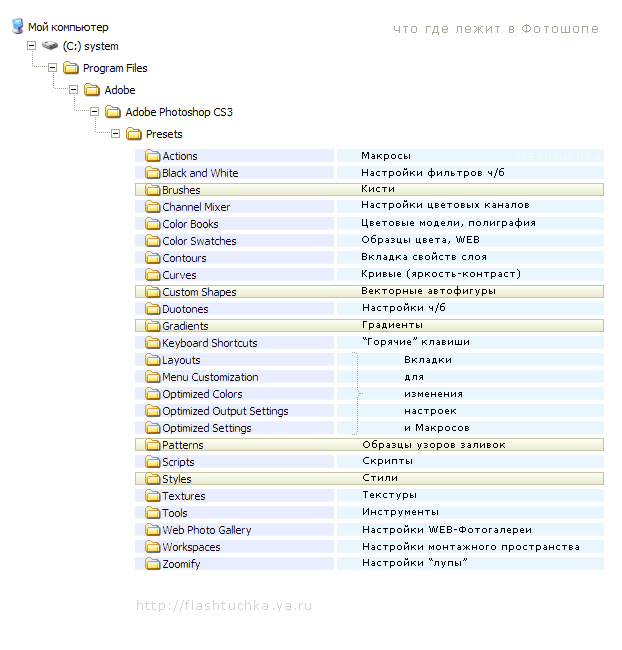Click the description 'Настройки цветовых каналов'
This screenshot has height=650, width=622.
click(x=445, y=205)
